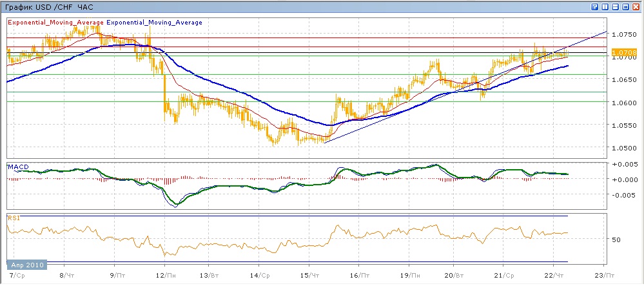644x286 pixels.
Task: Close the USD/CHF chart window
Action: coord(635,6)
